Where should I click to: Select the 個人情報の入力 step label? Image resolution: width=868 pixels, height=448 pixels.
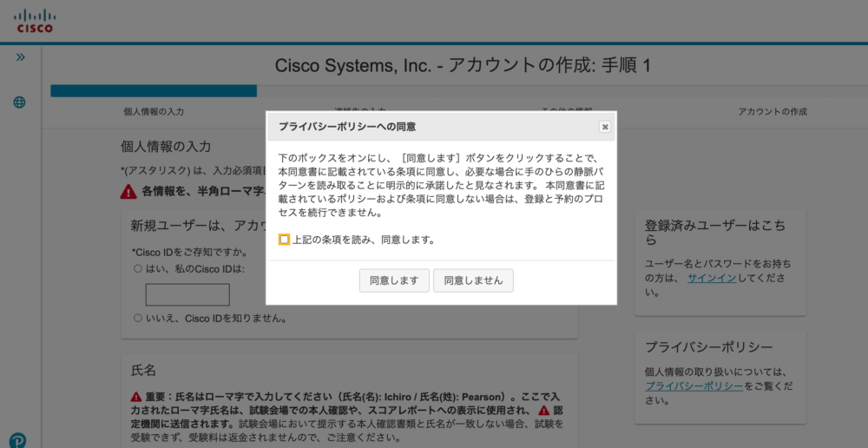[x=154, y=112]
